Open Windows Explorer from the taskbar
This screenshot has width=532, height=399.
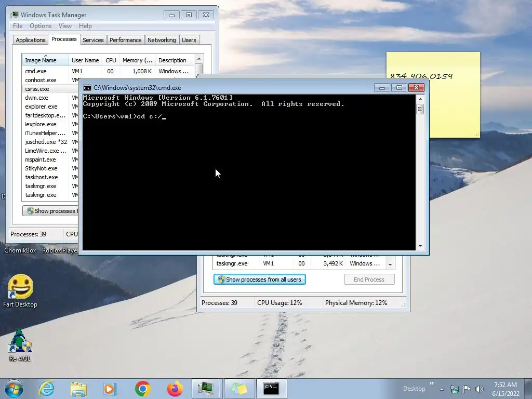click(x=78, y=389)
